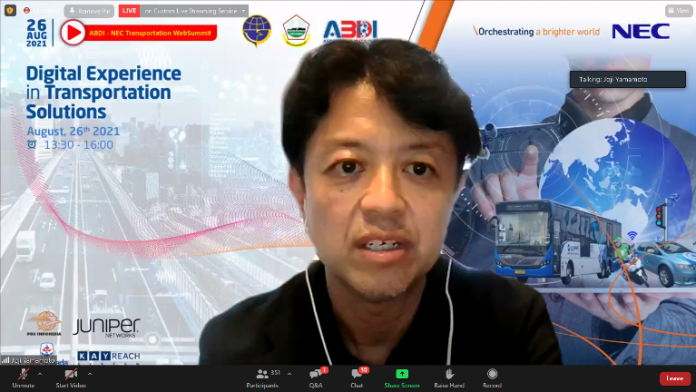Screen dimensions: 696x392
Task: Start video with the camera icon
Action: tap(71, 378)
